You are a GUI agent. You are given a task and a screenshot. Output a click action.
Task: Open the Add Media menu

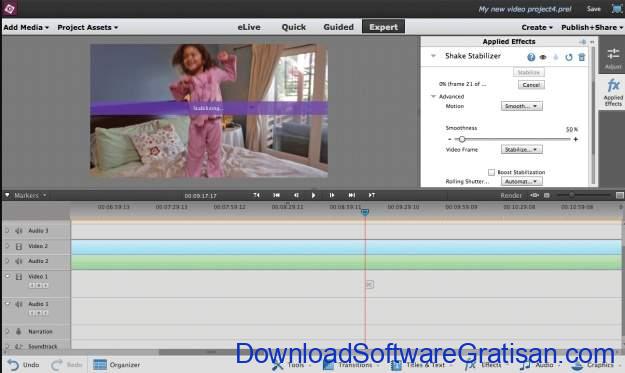(x=26, y=27)
